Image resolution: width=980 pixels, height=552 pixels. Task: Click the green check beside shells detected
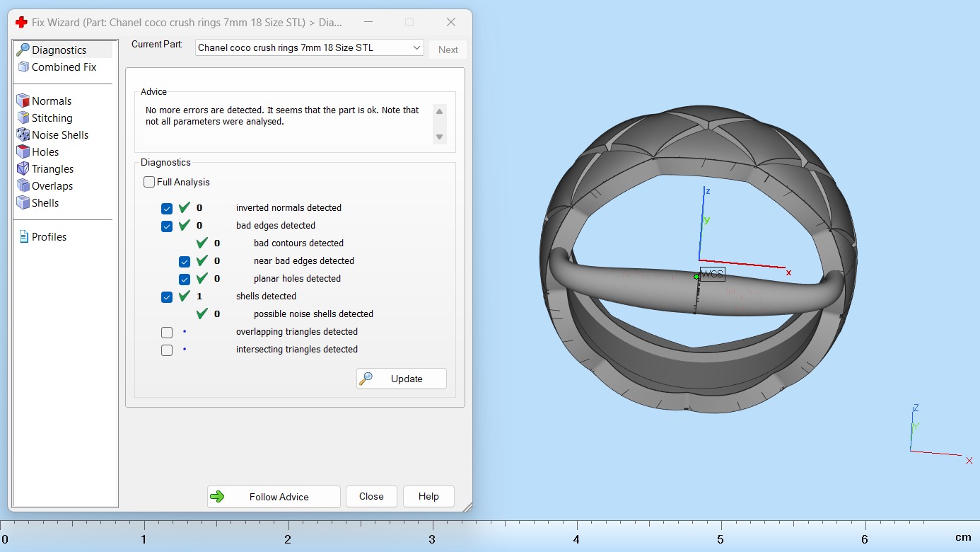[x=185, y=296]
